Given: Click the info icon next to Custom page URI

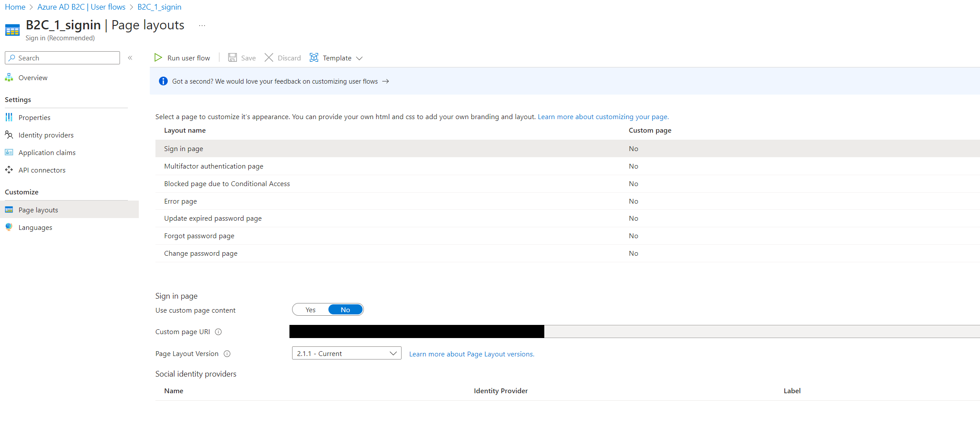Looking at the screenshot, I should pos(219,332).
